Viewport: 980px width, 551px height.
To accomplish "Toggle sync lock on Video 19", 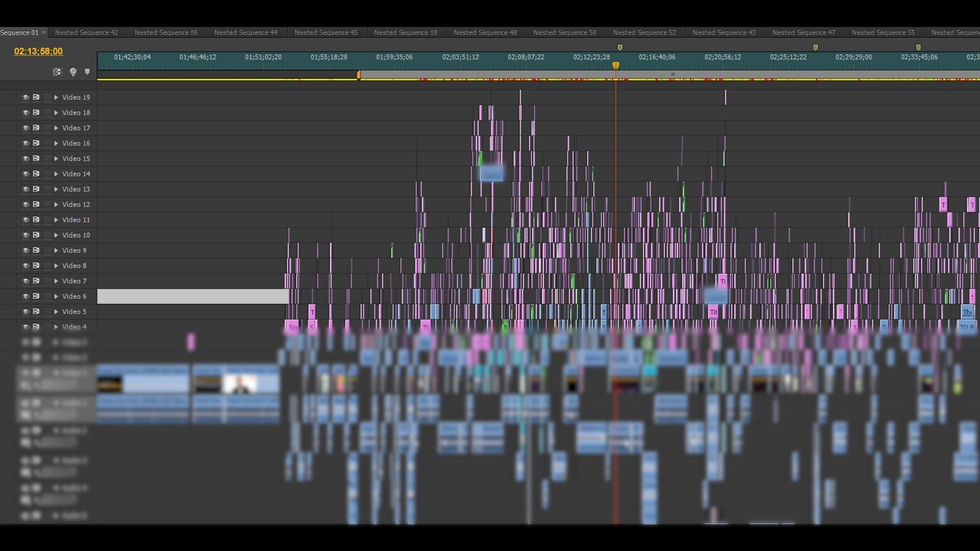I will click(x=36, y=97).
